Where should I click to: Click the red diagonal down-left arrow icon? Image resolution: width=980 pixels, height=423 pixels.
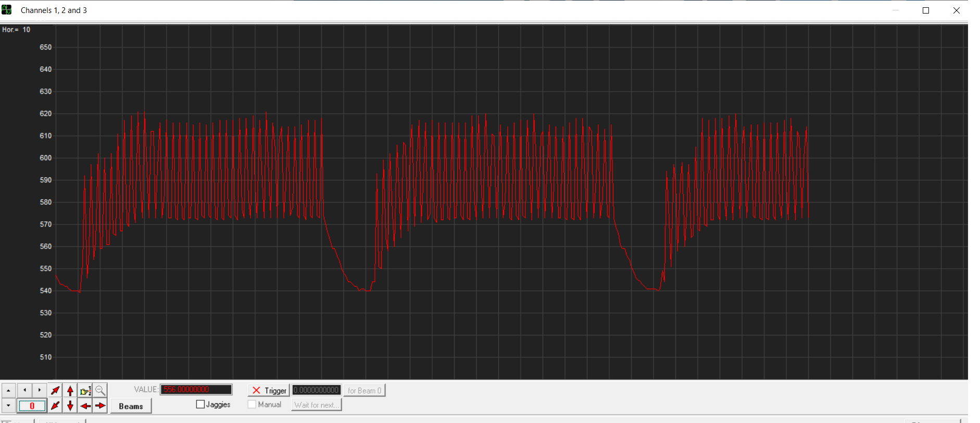[55, 405]
